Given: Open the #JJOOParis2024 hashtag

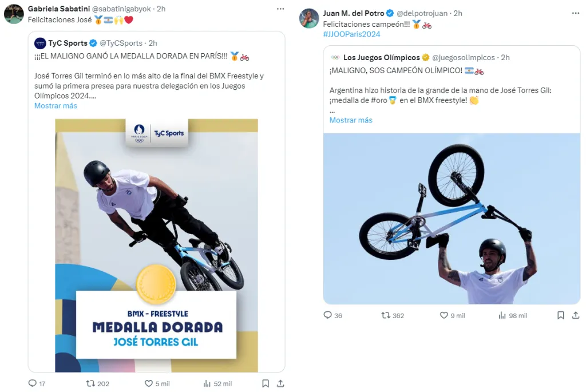Looking at the screenshot, I should (x=351, y=34).
